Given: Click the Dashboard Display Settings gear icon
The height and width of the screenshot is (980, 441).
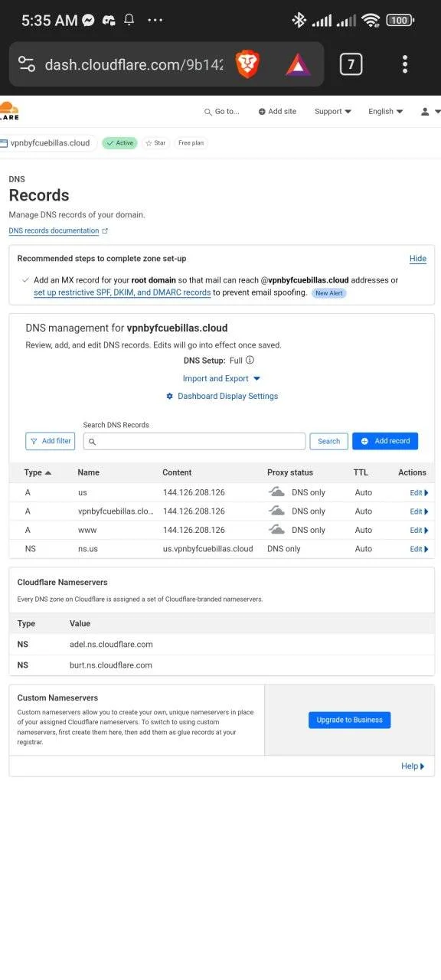Looking at the screenshot, I should (x=170, y=397).
